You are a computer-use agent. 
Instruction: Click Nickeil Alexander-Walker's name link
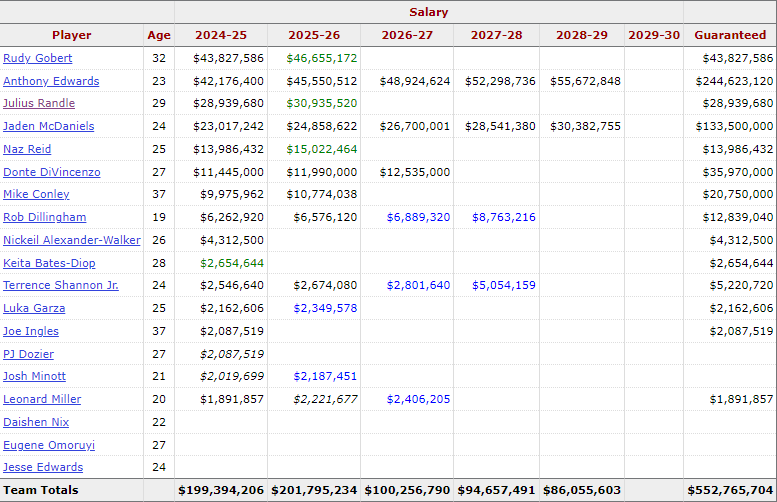[x=72, y=240]
